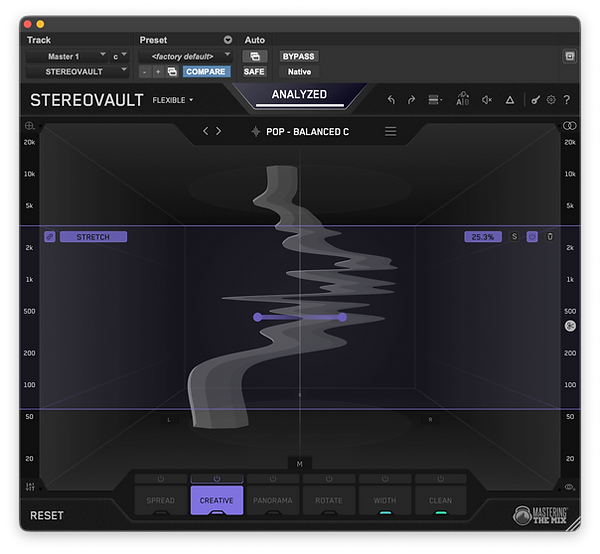Switch to the ROTATE module tab
The image size is (600, 554).
tap(329, 500)
